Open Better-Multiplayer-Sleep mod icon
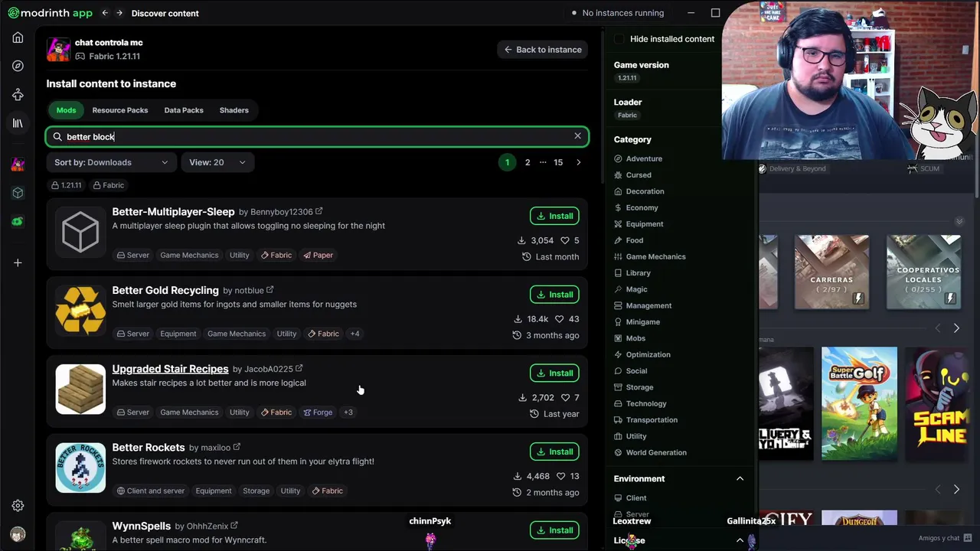 [x=80, y=231]
